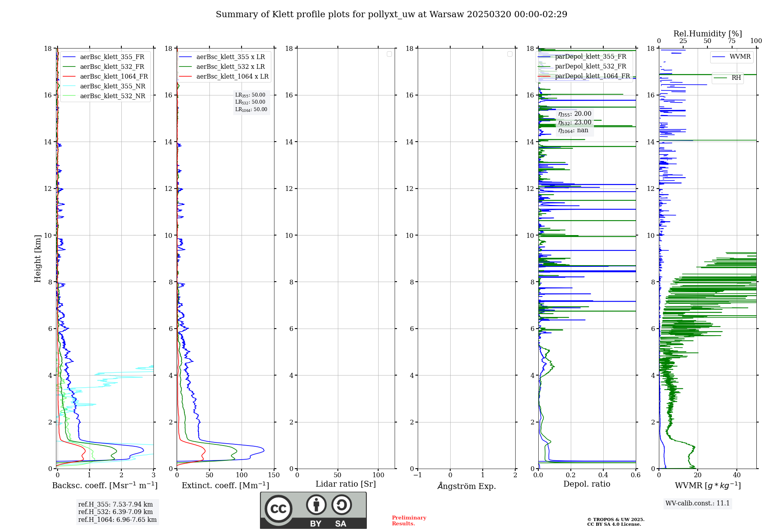Click the WV-calib.const.: 11.1 label

[698, 503]
